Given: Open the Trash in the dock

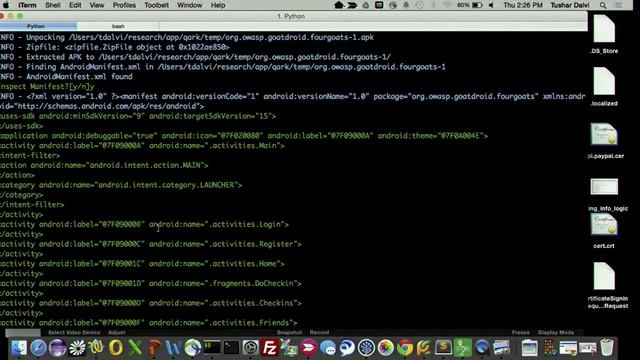Looking at the screenshot, I should coord(607,348).
